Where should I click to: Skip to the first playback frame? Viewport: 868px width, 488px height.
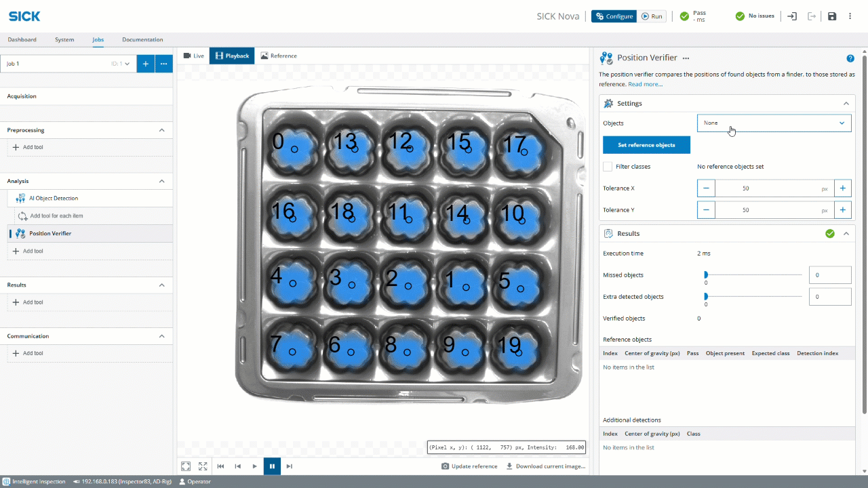(220, 466)
